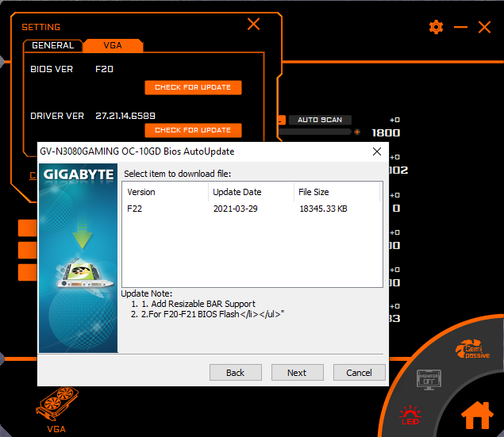Click the 2021-03-29 date cell

pos(235,209)
